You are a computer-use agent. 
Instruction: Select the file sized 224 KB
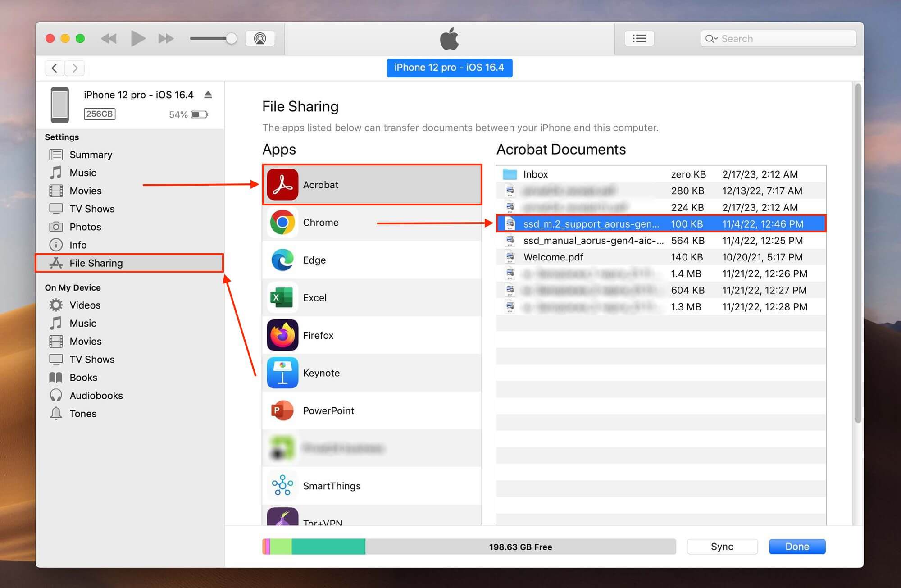tap(661, 207)
